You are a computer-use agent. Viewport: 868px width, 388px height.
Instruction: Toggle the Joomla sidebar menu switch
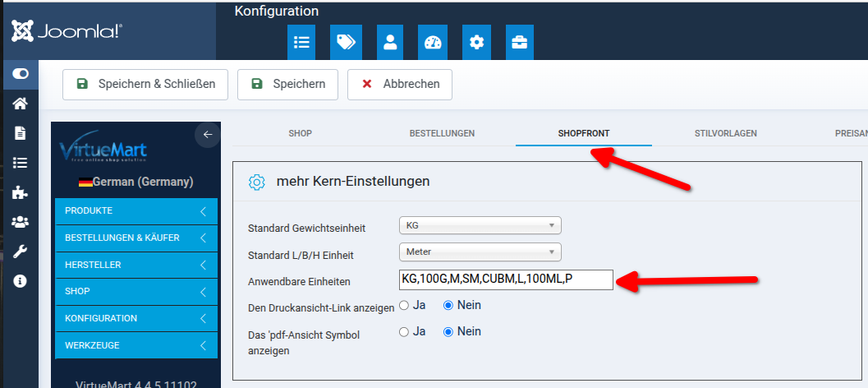tap(21, 74)
